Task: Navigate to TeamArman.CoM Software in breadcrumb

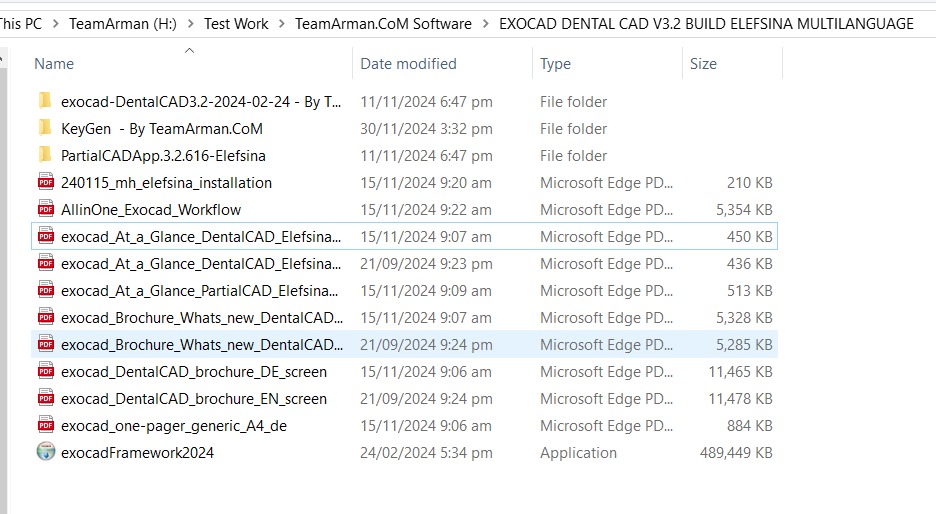Action: point(383,24)
